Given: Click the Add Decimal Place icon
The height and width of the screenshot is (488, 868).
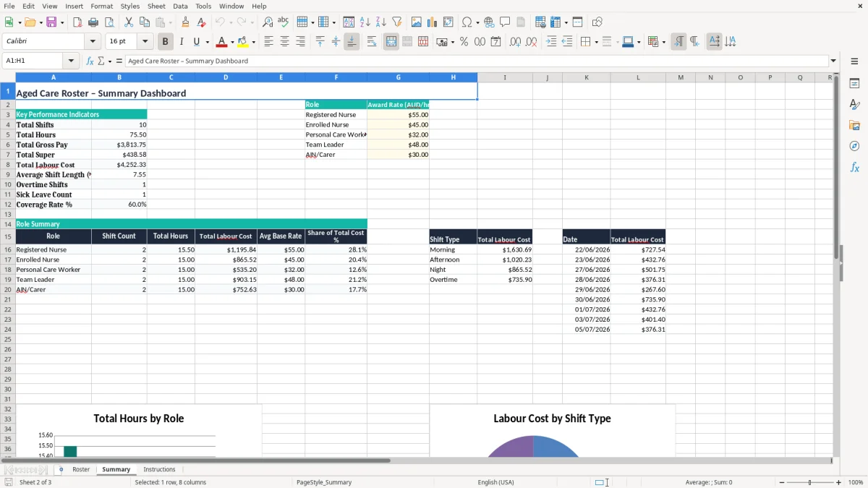Looking at the screenshot, I should [515, 42].
